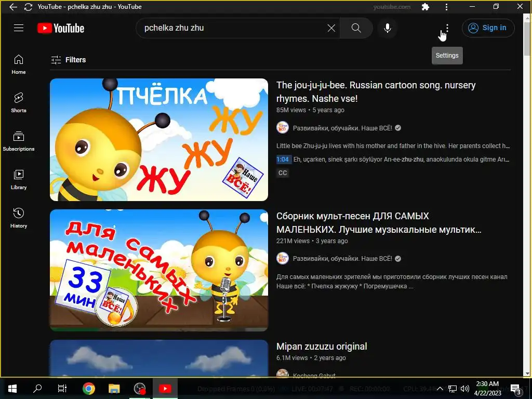
Task: Open 'Mipan zuzuzu original' title
Action: [322, 347]
